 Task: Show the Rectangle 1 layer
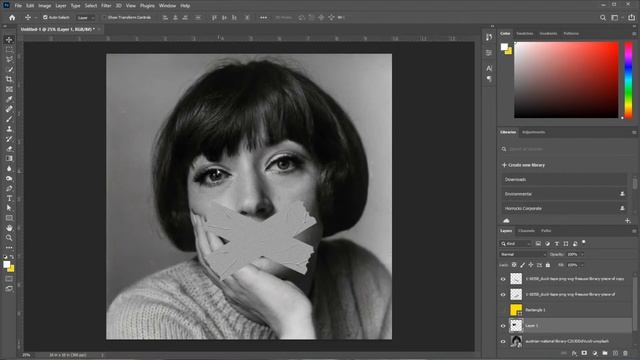pyautogui.click(x=503, y=310)
